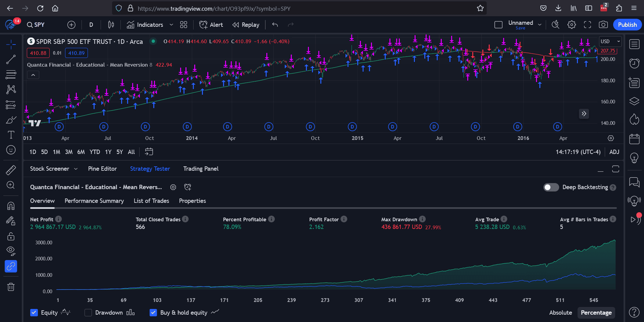Maximize the bottom panel
The width and height of the screenshot is (644, 322).
(616, 169)
